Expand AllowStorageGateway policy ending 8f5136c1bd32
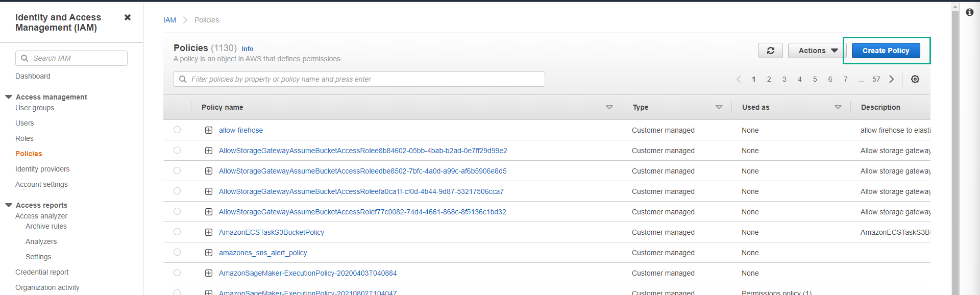Screen dimensions: 980x295 tap(209, 212)
